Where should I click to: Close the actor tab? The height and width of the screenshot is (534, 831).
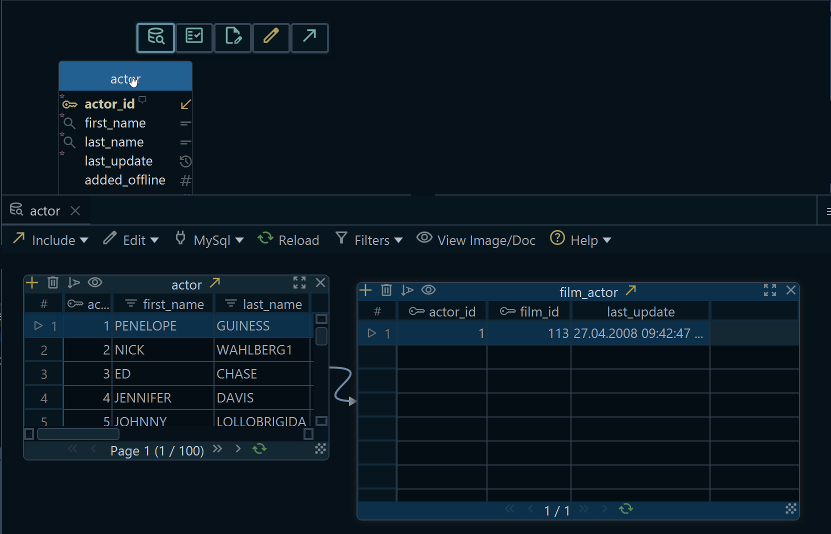pyautogui.click(x=75, y=211)
